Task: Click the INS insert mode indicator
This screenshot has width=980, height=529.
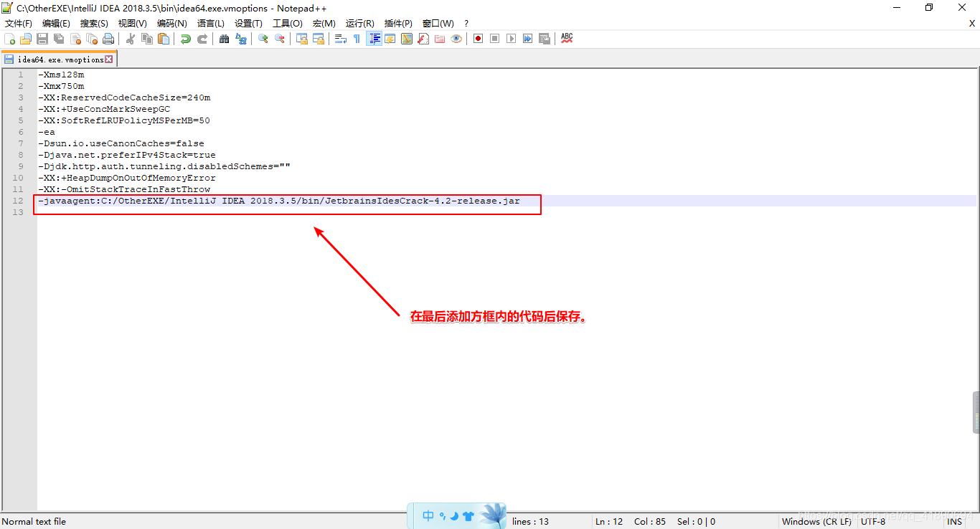Action: tap(954, 522)
